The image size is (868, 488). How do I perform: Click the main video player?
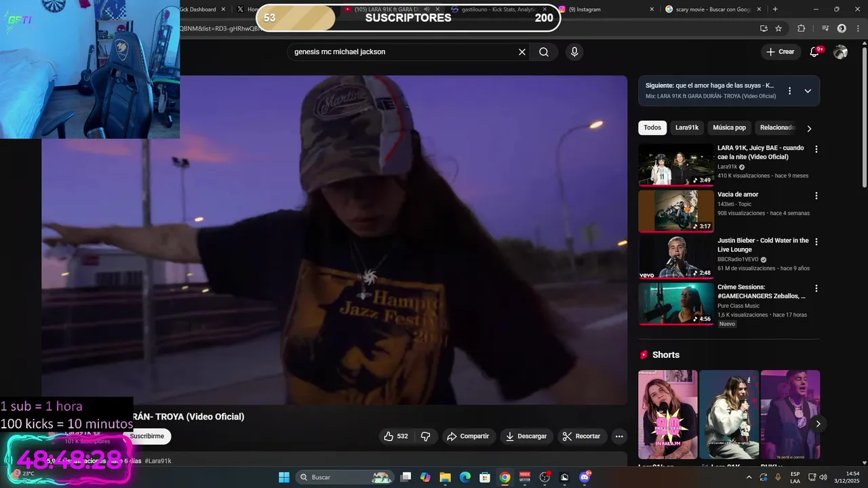pyautogui.click(x=334, y=240)
